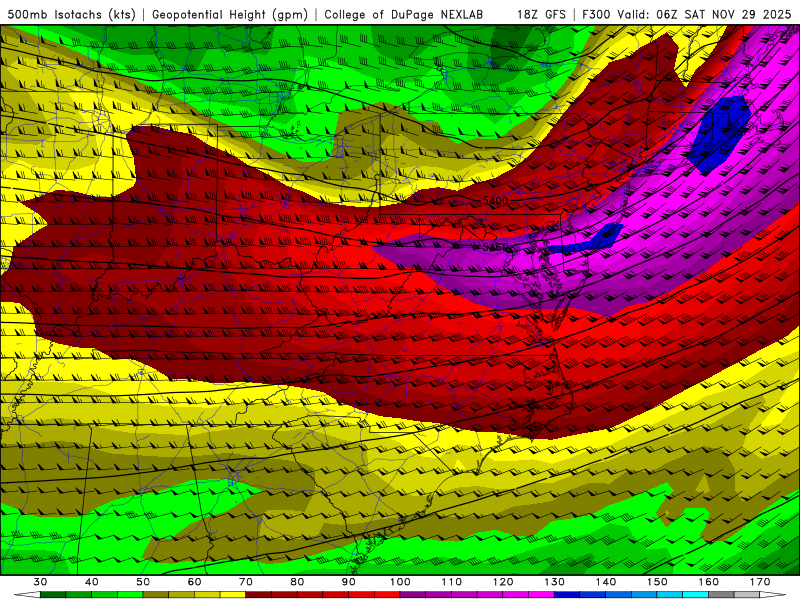Click the 'Geopotential Height (gpm)' header text

tap(230, 14)
